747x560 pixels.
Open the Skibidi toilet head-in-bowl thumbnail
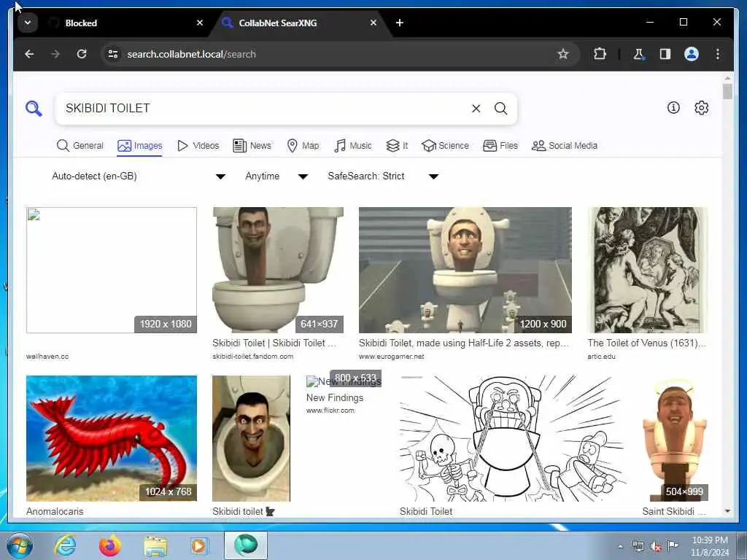[251, 438]
